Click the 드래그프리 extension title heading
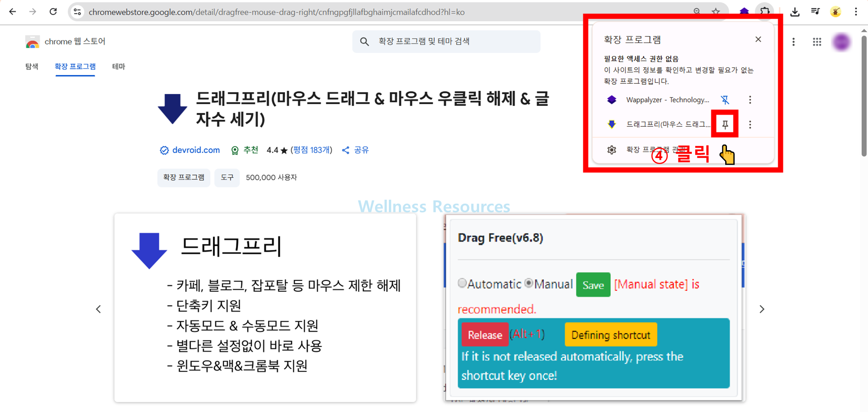The image size is (868, 412). [x=372, y=109]
